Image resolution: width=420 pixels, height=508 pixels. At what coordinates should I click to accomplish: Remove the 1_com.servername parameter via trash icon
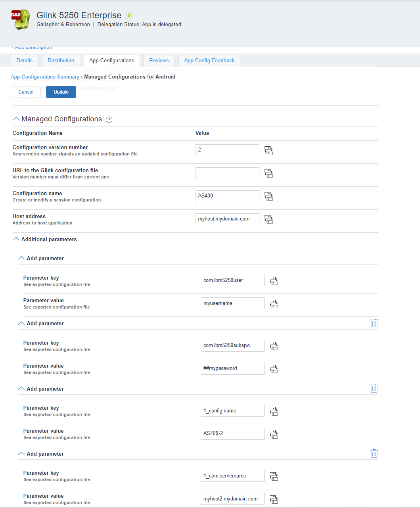374,454
